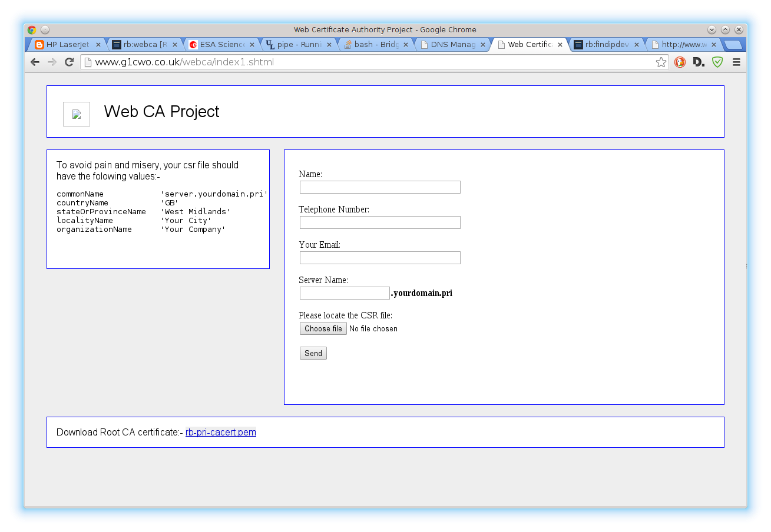The image size is (771, 532).
Task: Focus the Name text field
Action: point(380,187)
